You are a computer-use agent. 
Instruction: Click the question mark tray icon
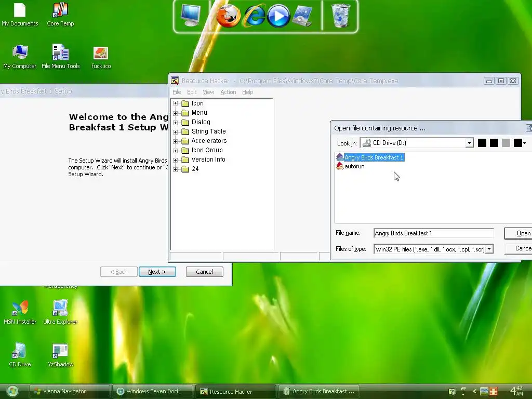(x=451, y=392)
